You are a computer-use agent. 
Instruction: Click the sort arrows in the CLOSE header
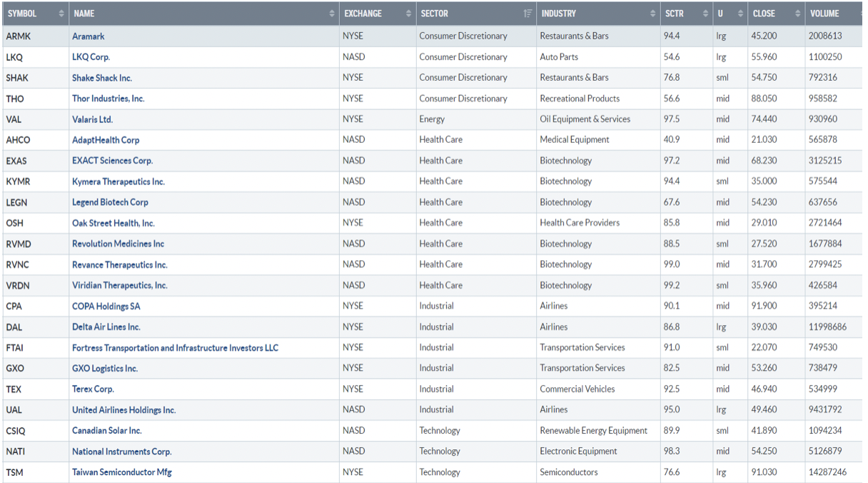[x=797, y=14]
